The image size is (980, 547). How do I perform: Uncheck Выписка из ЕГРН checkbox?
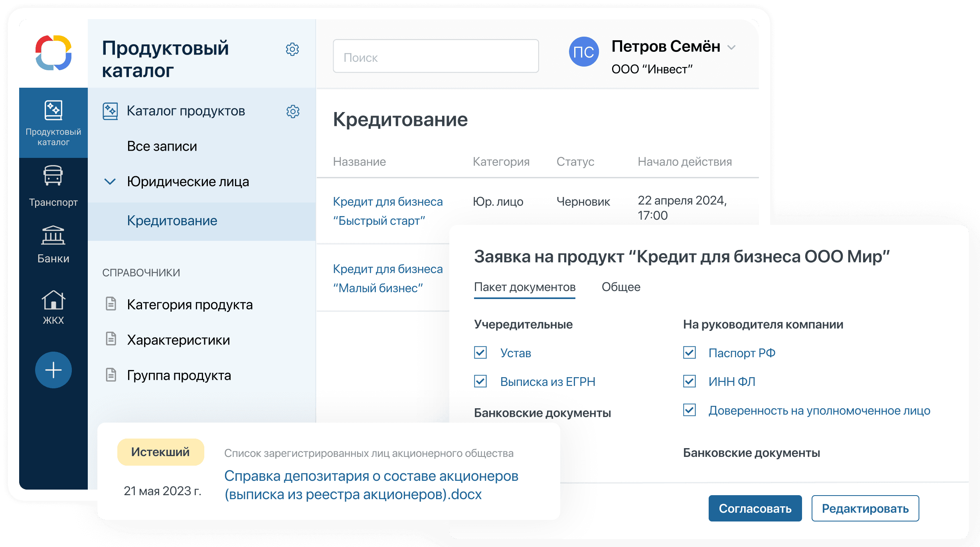pos(480,382)
